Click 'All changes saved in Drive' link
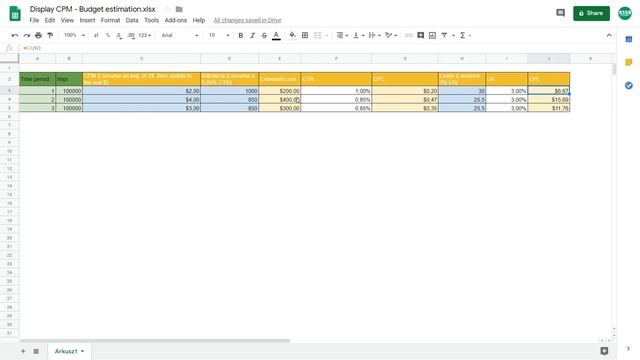Screen dimensions: 640x360 point(247,20)
